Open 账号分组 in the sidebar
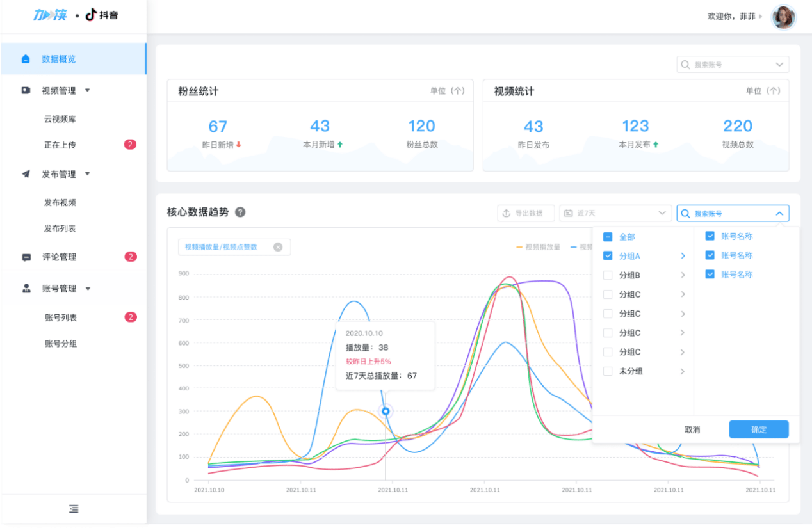The image size is (812, 528). [x=61, y=344]
